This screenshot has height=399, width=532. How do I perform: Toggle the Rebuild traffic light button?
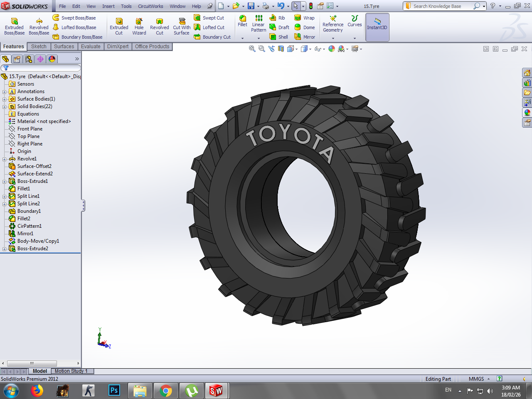310,6
